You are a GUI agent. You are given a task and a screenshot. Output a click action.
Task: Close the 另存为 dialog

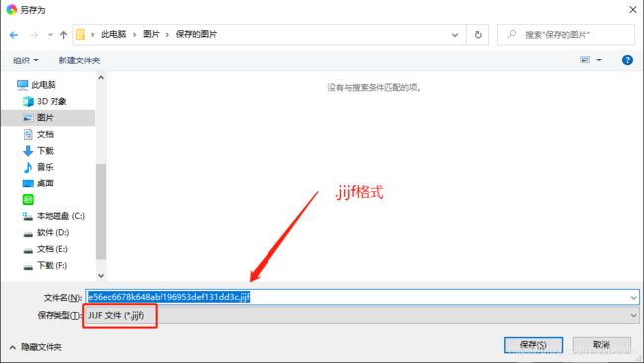pyautogui.click(x=633, y=9)
